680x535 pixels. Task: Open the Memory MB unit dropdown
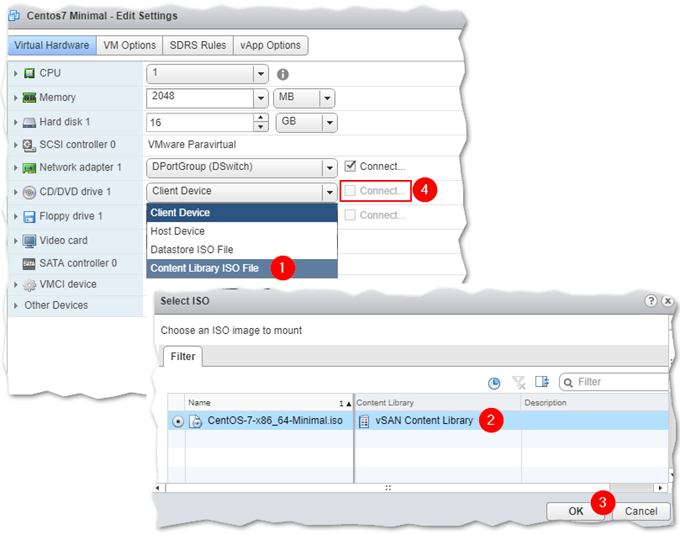pyautogui.click(x=327, y=98)
